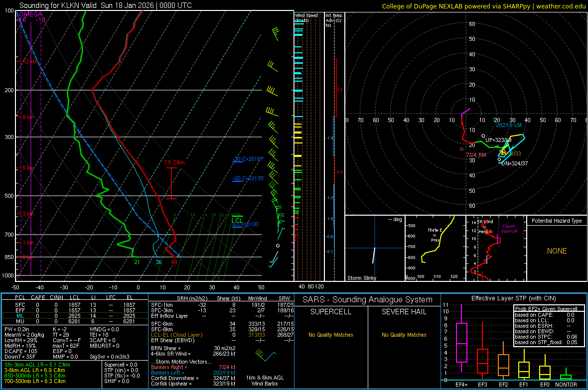Click the '6 km' height marker
This screenshot has width=588, height=390.
point(28,168)
